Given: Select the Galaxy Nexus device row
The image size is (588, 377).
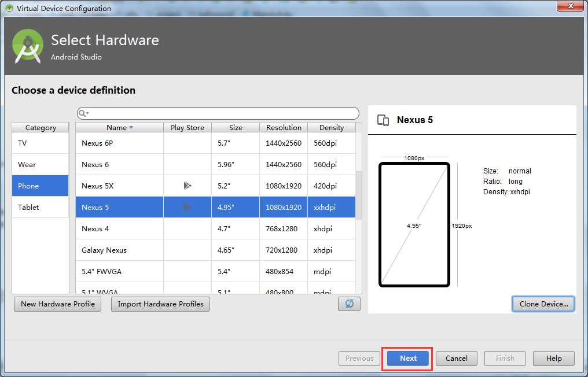Looking at the screenshot, I should [x=216, y=250].
